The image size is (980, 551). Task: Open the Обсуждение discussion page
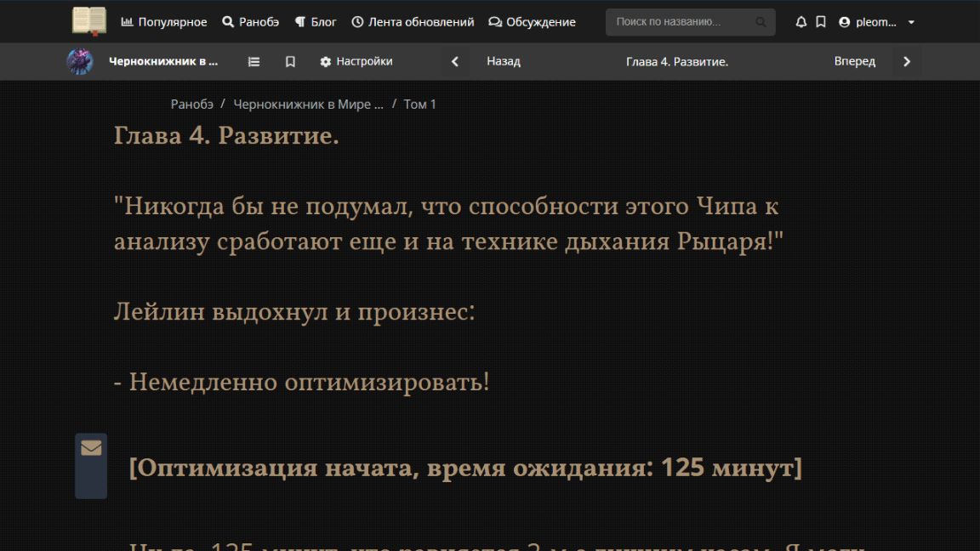[x=532, y=22]
